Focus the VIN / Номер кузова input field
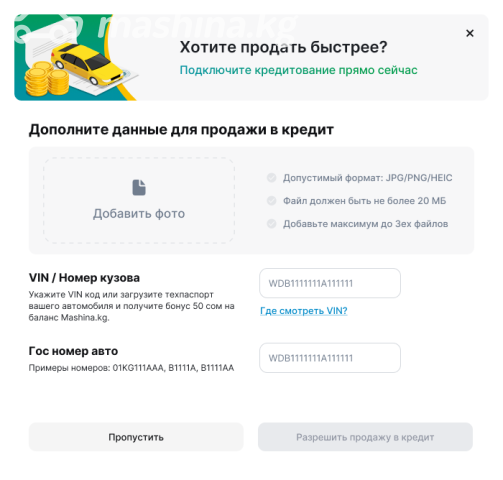Image resolution: width=503 pixels, height=480 pixels. coord(330,283)
